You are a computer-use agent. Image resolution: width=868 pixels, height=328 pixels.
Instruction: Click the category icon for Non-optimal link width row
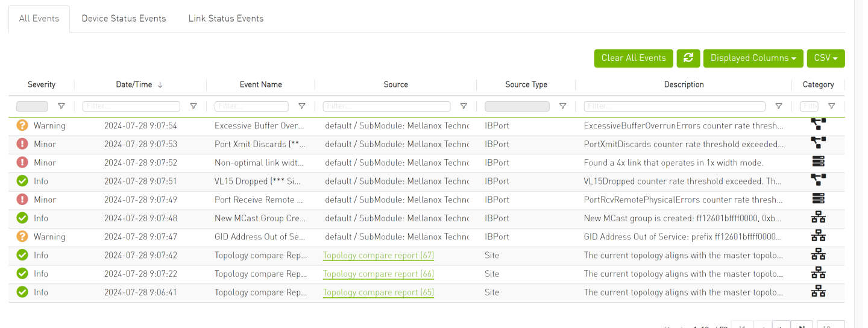(x=818, y=162)
